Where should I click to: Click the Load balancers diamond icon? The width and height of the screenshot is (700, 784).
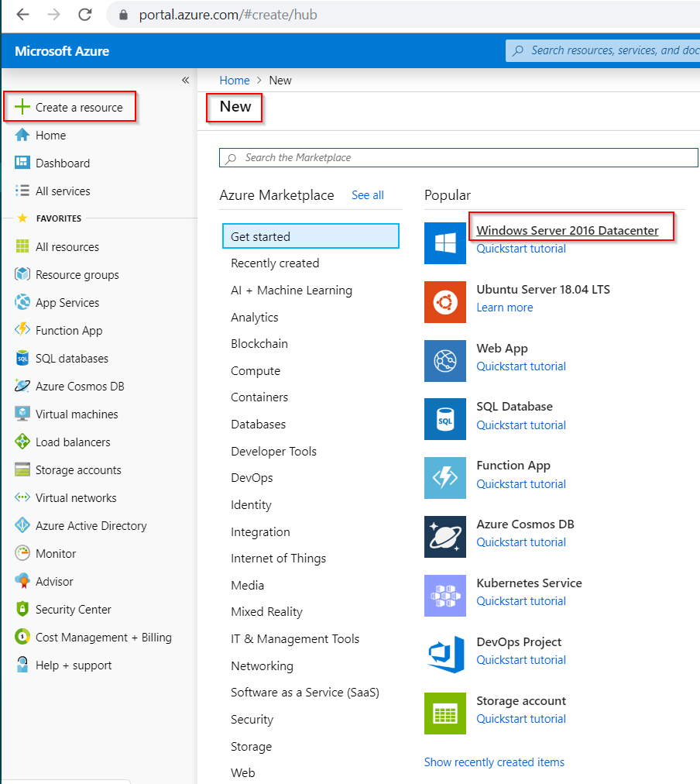[x=22, y=442]
